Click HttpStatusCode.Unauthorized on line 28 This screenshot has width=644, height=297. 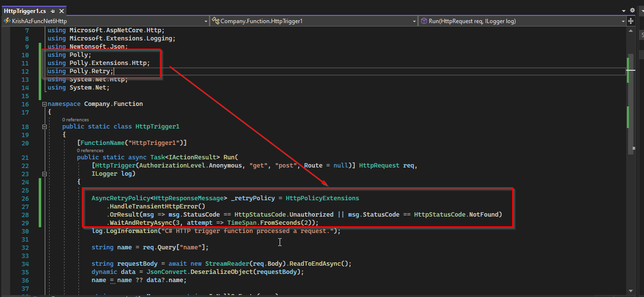(x=284, y=215)
